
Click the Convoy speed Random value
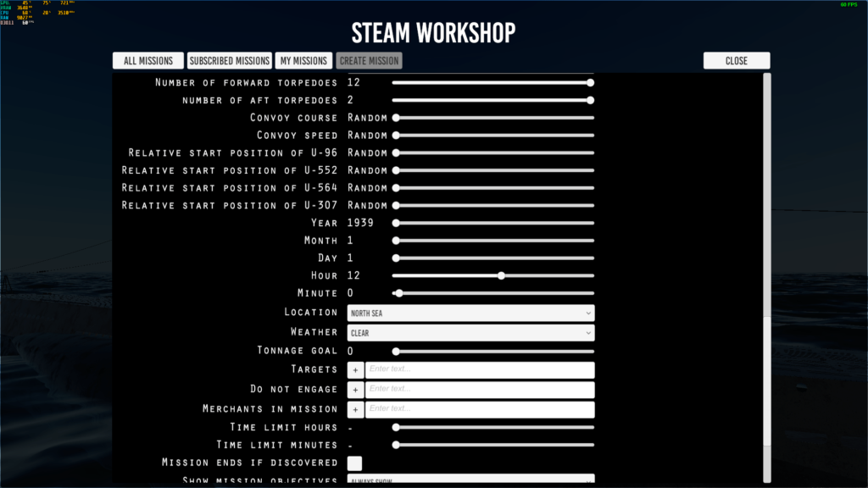(x=368, y=136)
